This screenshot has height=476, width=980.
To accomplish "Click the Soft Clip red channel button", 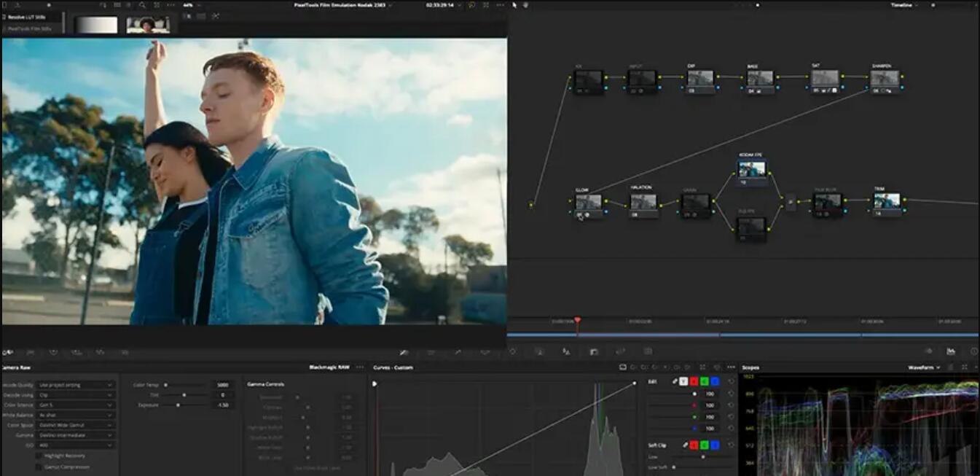I will 694,445.
